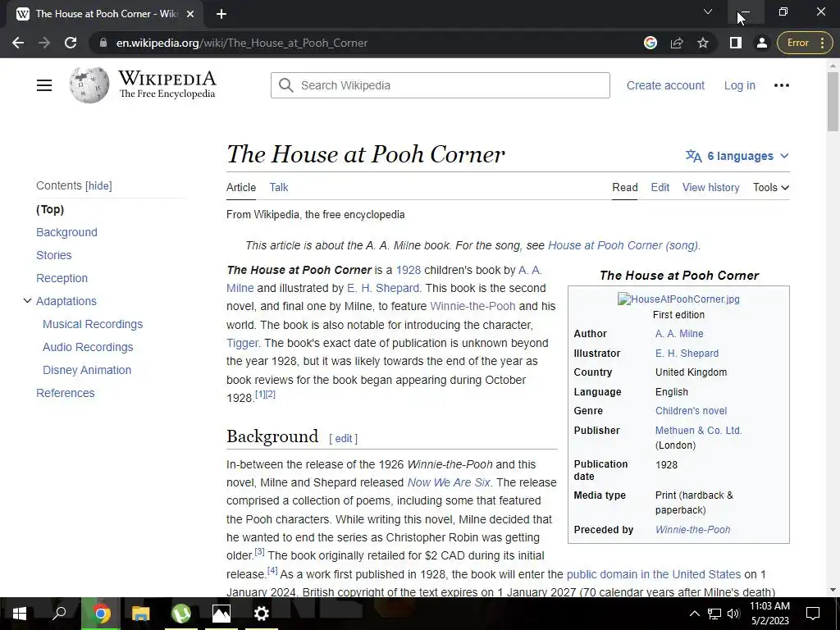The height and width of the screenshot is (630, 840).
Task: Open the volume speaker icon in tray
Action: [x=733, y=614]
